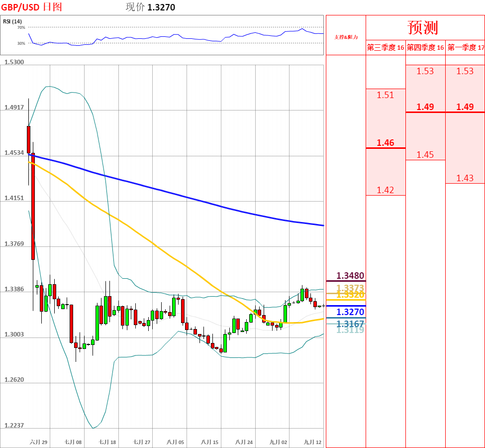Select the 支撑&阻力 column header
Image resolution: width=485 pixels, height=448 pixels.
[x=345, y=37]
